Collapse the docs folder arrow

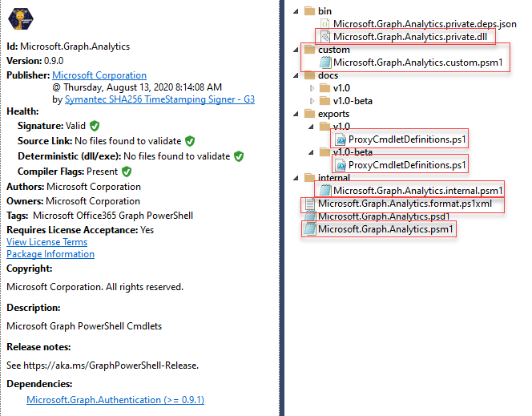click(x=296, y=75)
